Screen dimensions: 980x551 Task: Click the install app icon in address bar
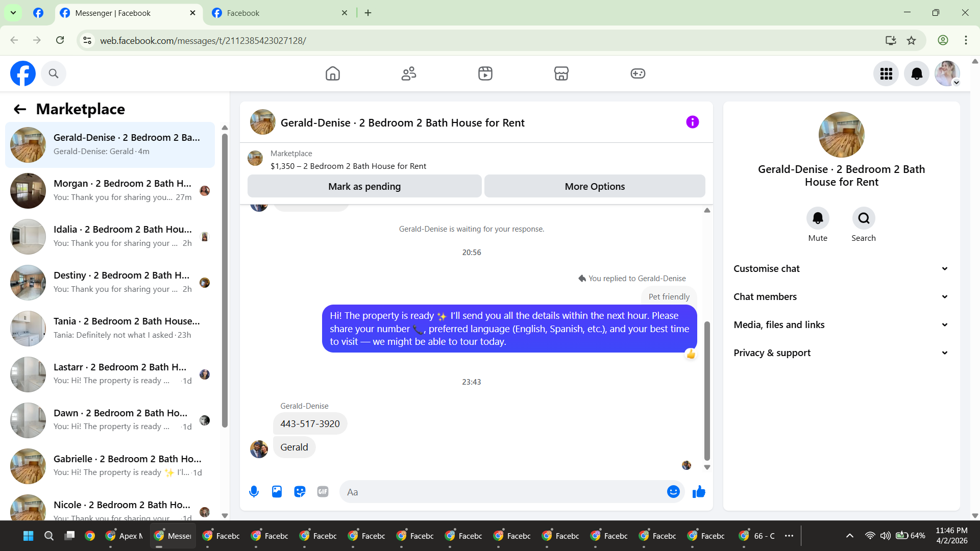[x=891, y=40]
